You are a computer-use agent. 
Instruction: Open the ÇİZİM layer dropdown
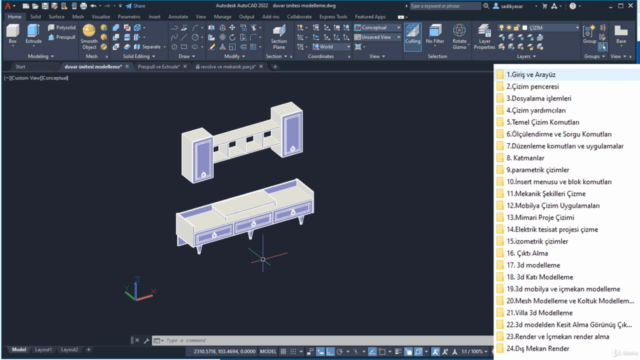(x=539, y=28)
